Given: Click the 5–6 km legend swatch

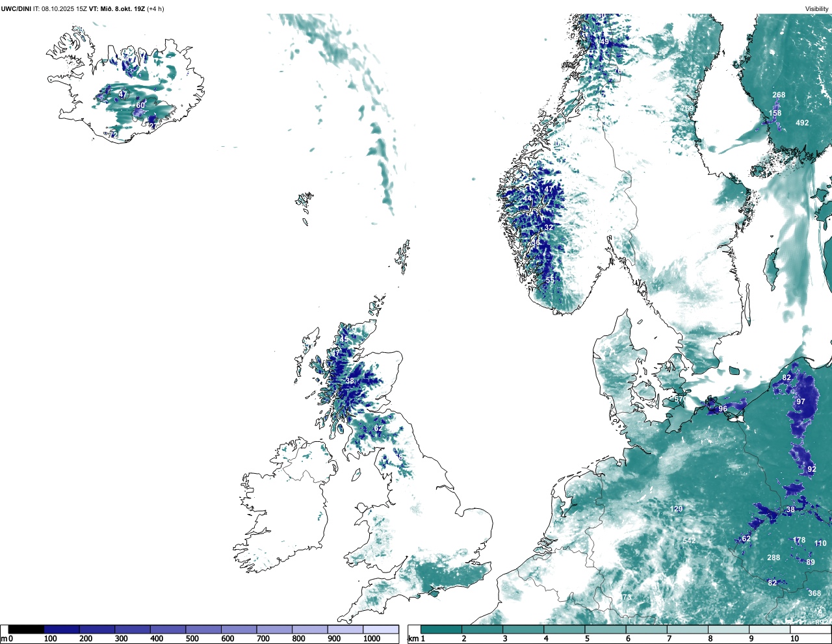Looking at the screenshot, I should 606,630.
